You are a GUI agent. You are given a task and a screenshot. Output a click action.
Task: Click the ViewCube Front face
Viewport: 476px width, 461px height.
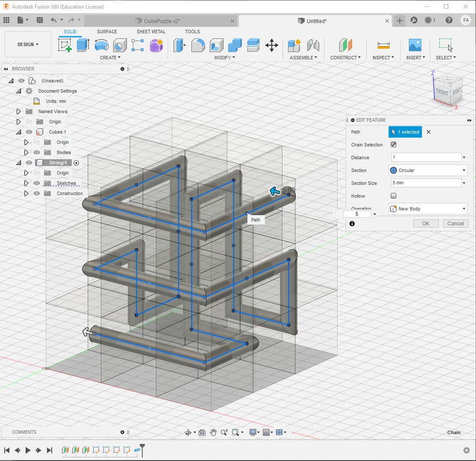pyautogui.click(x=442, y=92)
